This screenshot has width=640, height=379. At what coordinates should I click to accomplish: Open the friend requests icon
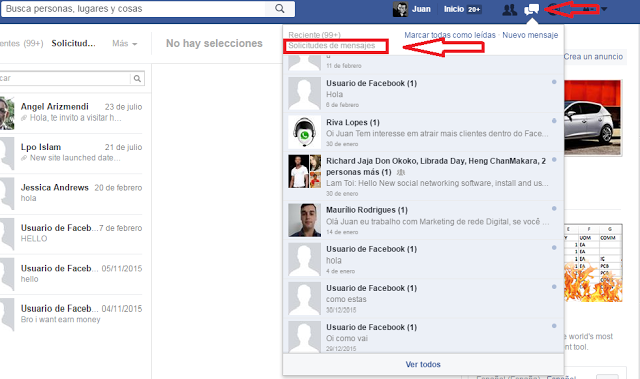(509, 9)
